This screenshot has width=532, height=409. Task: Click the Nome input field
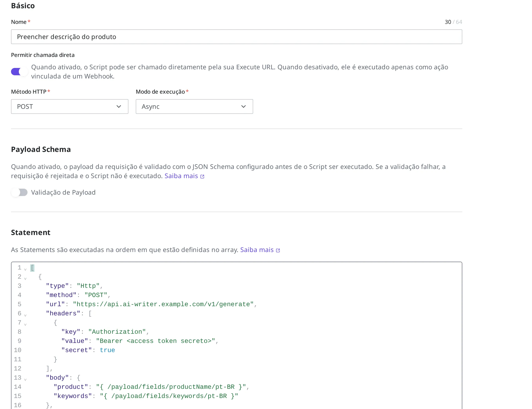[x=236, y=37]
